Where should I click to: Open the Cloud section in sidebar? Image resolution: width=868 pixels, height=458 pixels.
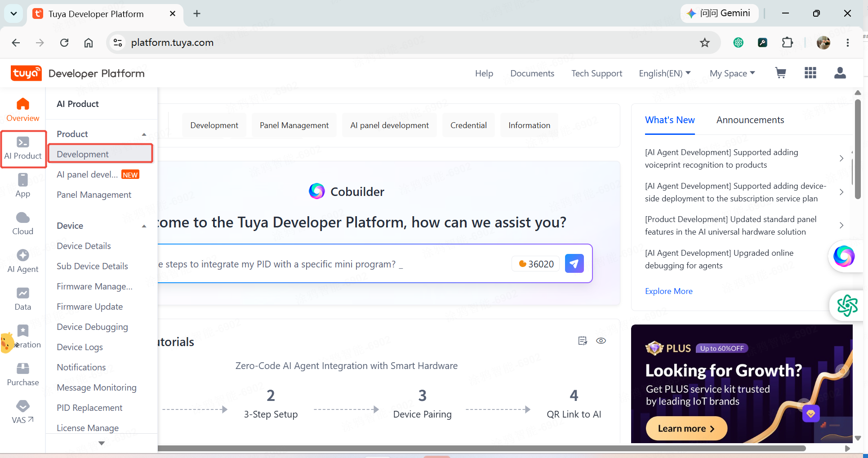click(x=22, y=223)
